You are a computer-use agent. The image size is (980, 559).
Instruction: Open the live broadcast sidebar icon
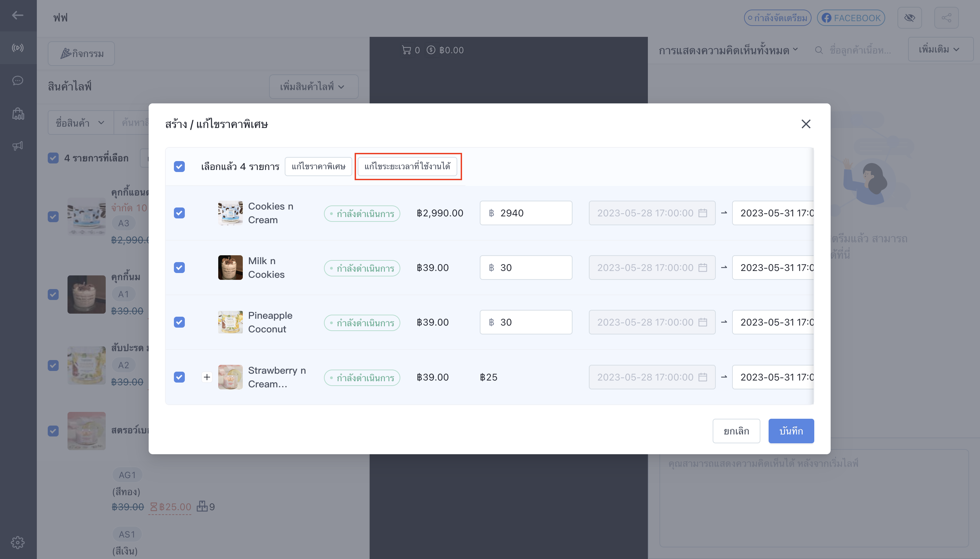[x=18, y=48]
